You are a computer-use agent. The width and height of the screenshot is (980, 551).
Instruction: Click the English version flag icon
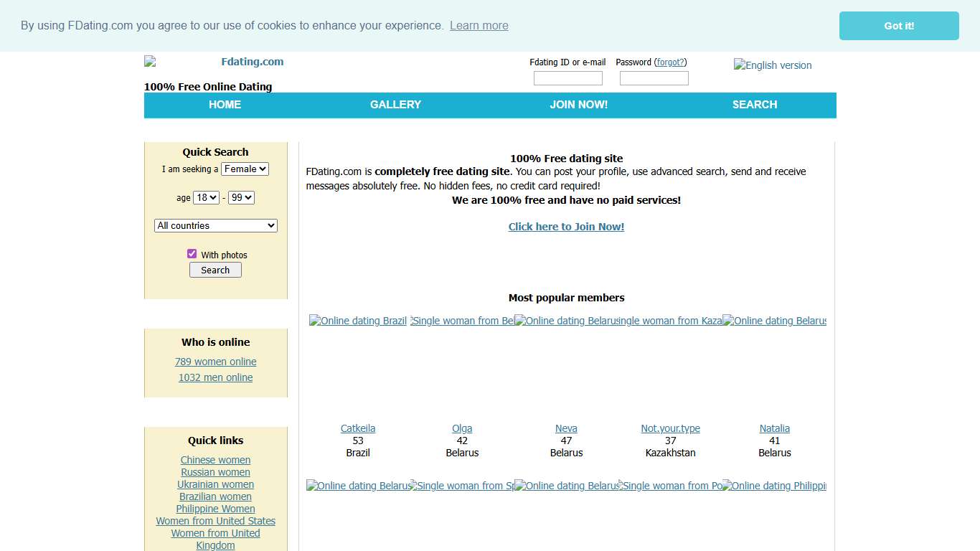click(x=773, y=65)
